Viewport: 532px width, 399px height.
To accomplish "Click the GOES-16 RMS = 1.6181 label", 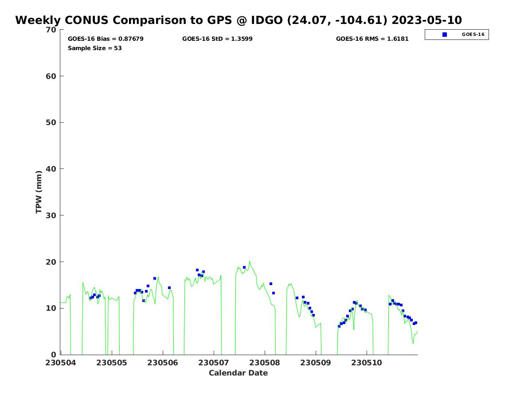I will click(x=372, y=39).
